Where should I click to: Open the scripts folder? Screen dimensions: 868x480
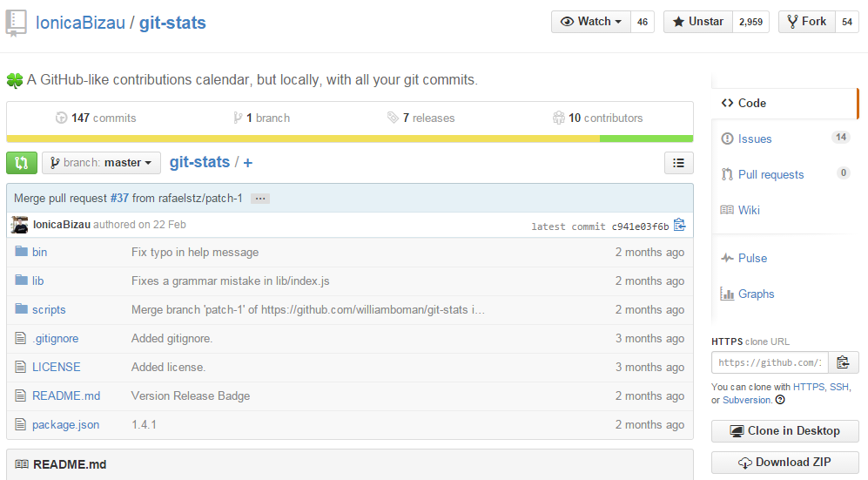click(x=49, y=309)
